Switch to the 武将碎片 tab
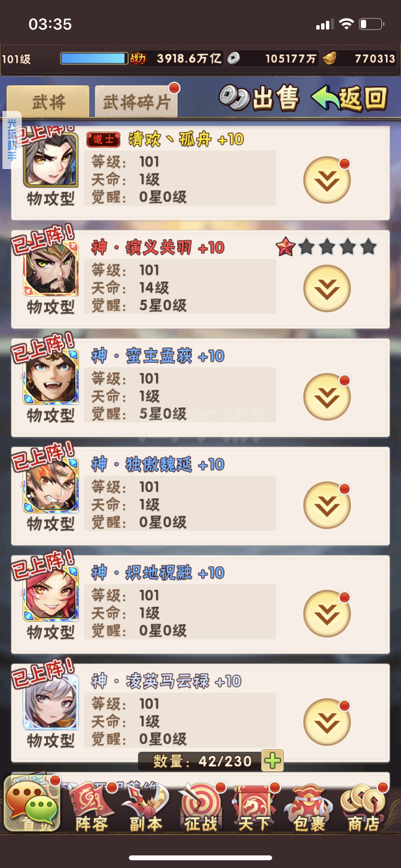The width and height of the screenshot is (401, 868). click(x=136, y=102)
